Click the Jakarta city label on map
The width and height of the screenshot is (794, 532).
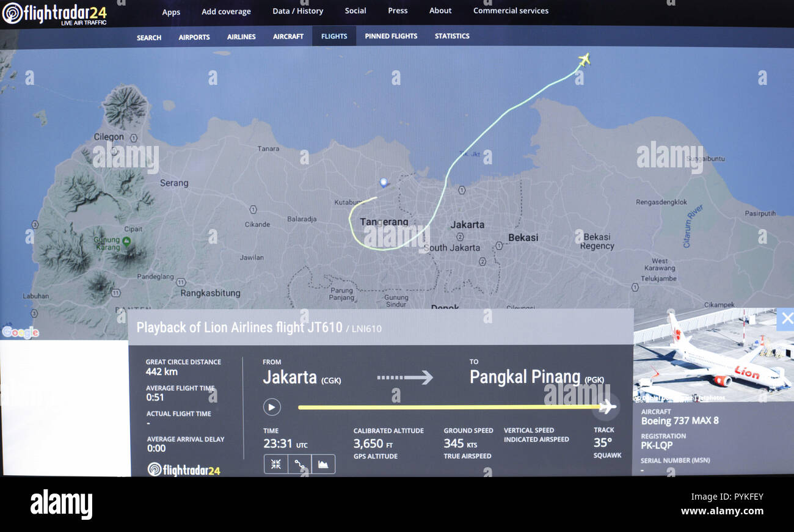(467, 225)
